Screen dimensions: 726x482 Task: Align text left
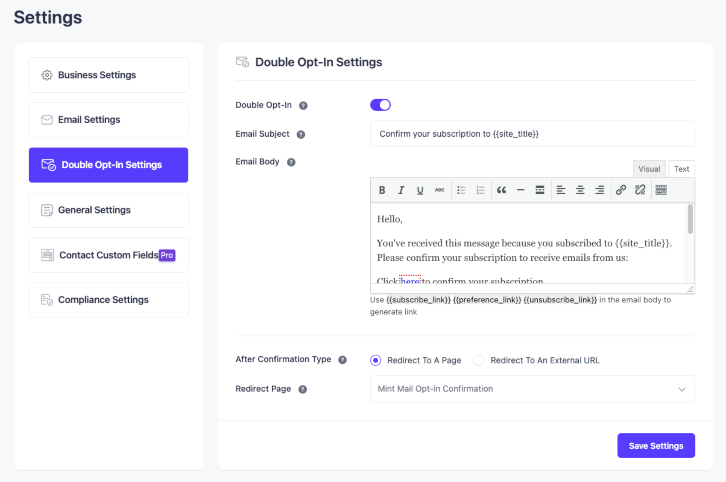[561, 190]
